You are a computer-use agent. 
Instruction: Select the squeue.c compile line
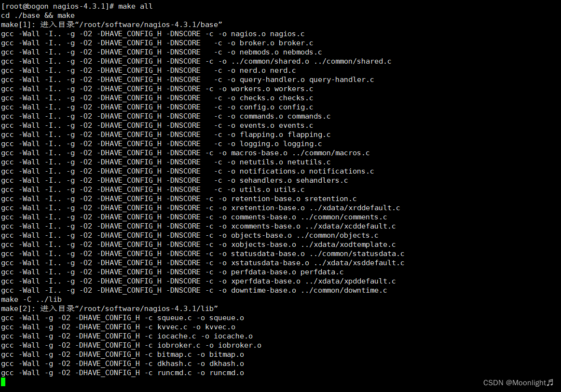pyautogui.click(x=123, y=318)
